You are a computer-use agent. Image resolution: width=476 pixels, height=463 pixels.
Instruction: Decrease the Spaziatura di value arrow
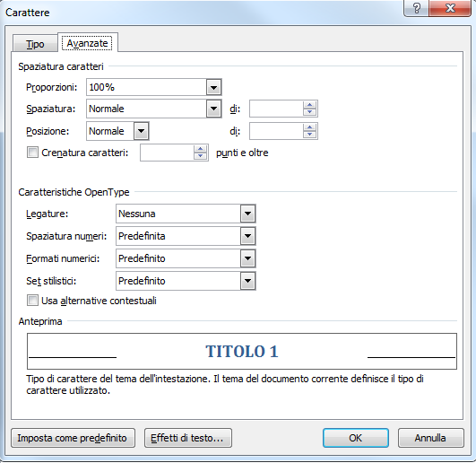[x=309, y=112]
